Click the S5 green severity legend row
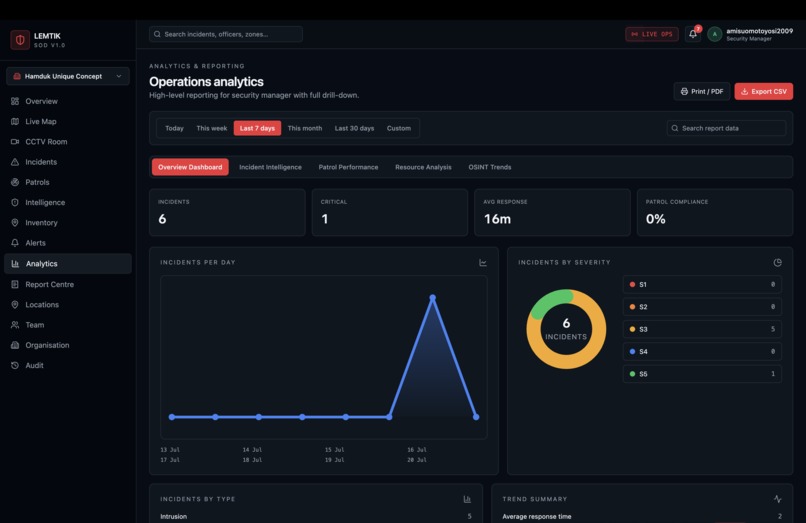806x523 pixels. (x=702, y=374)
